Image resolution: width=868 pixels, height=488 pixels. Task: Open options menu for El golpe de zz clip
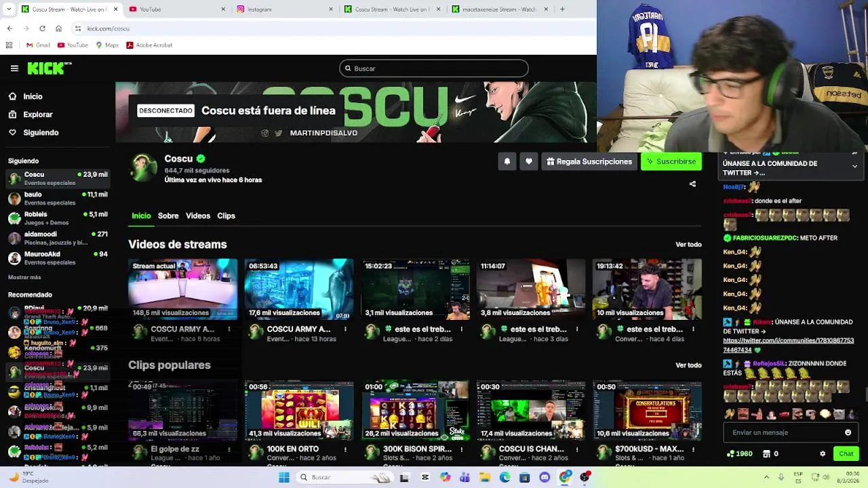click(229, 449)
